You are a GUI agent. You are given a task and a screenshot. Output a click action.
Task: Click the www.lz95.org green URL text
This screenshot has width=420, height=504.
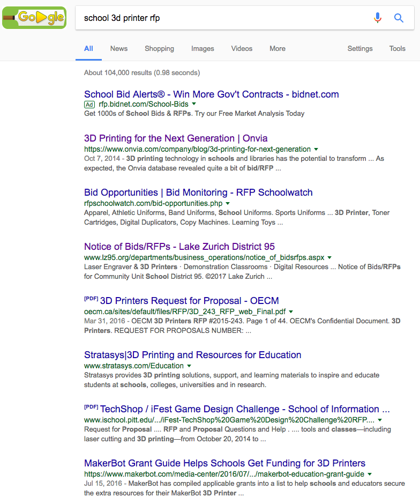click(204, 257)
